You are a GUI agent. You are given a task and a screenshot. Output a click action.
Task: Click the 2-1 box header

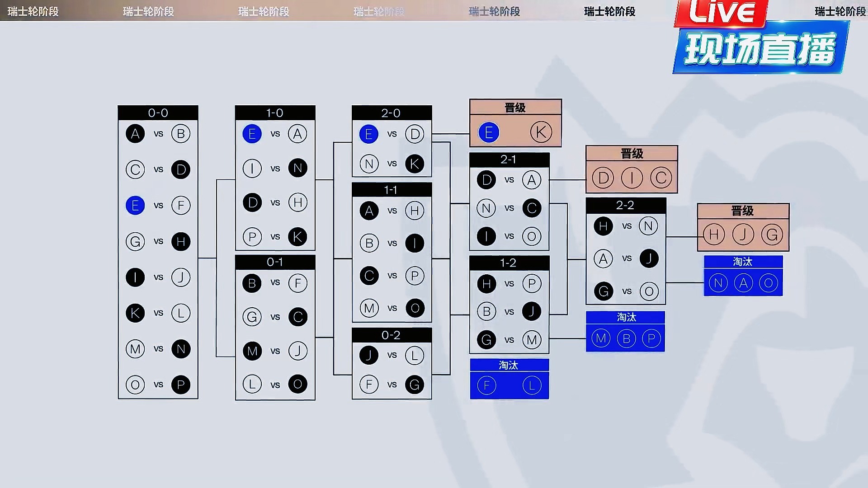[x=509, y=160]
